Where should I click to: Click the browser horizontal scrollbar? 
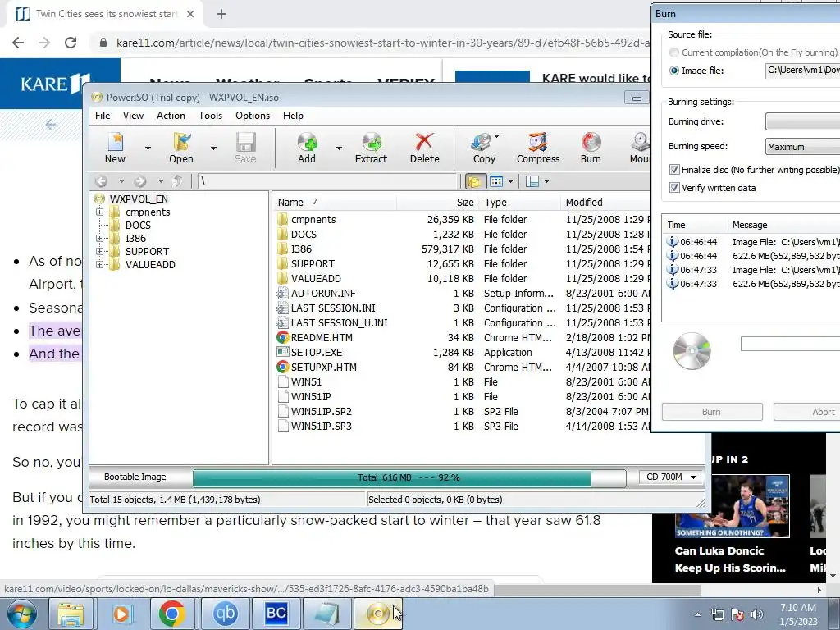pyautogui.click(x=598, y=590)
